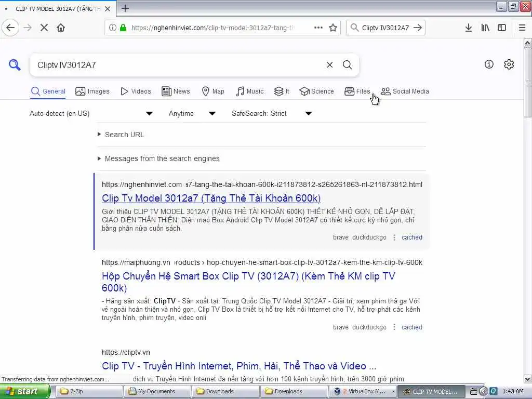This screenshot has height=399, width=532.
Task: Switch to Images category
Action: [92, 91]
